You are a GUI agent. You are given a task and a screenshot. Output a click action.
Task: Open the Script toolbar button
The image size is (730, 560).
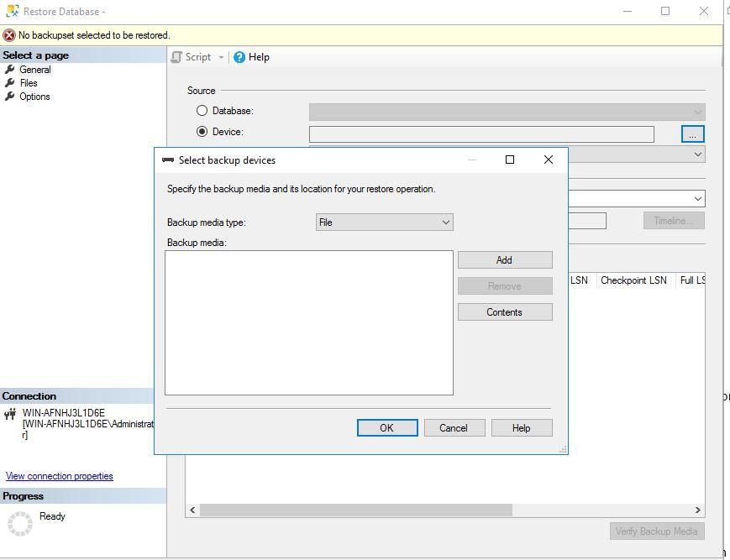[x=192, y=57]
